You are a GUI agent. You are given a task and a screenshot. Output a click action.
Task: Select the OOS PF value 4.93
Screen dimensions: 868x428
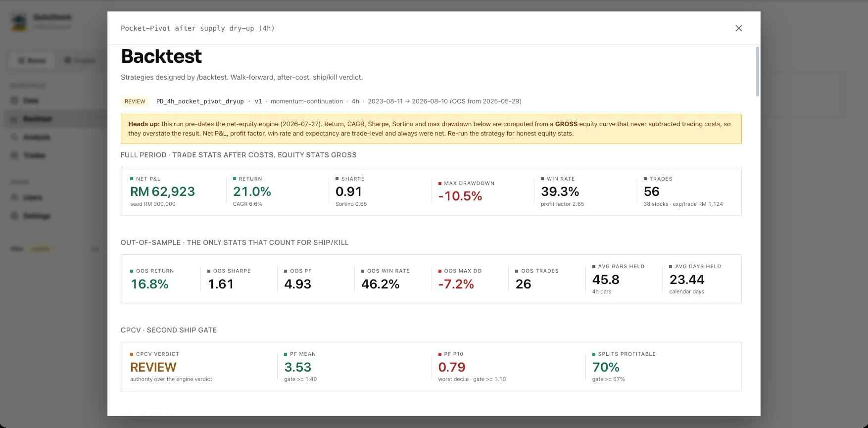pyautogui.click(x=297, y=284)
